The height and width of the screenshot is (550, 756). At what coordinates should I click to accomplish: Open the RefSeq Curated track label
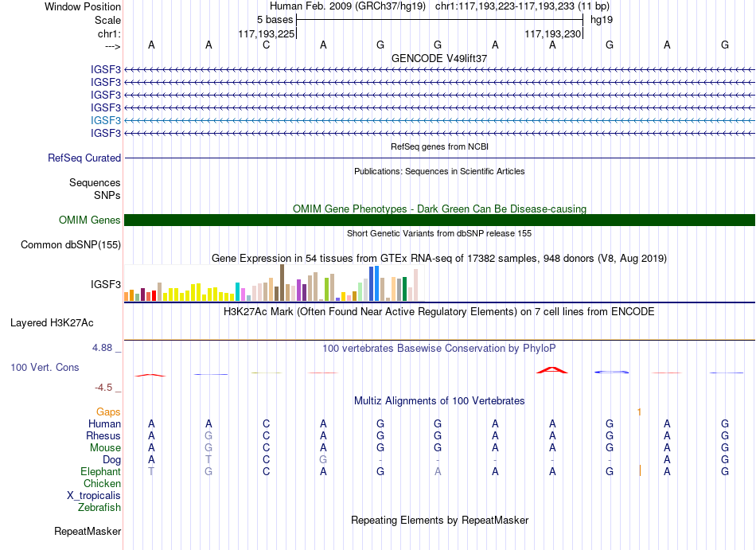[84, 158]
